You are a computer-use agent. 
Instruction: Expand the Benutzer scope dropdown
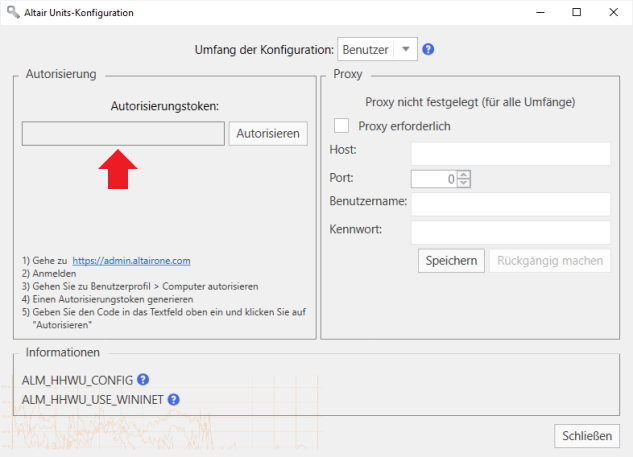(x=405, y=49)
